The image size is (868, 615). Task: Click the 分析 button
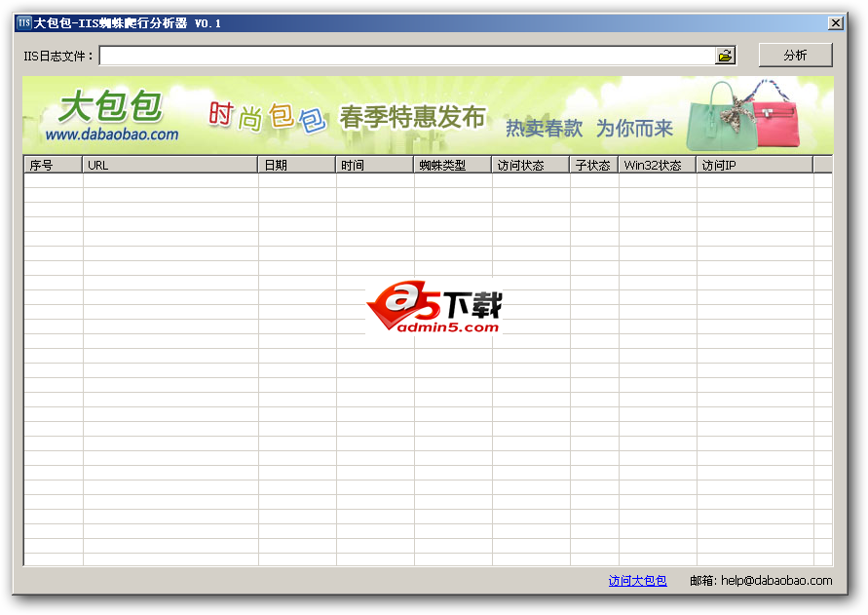[x=796, y=55]
